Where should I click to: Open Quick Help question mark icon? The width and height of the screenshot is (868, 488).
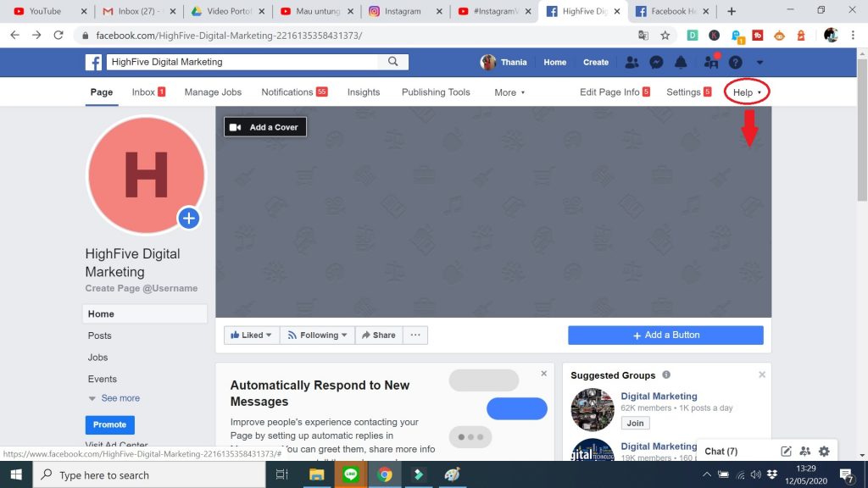(735, 63)
